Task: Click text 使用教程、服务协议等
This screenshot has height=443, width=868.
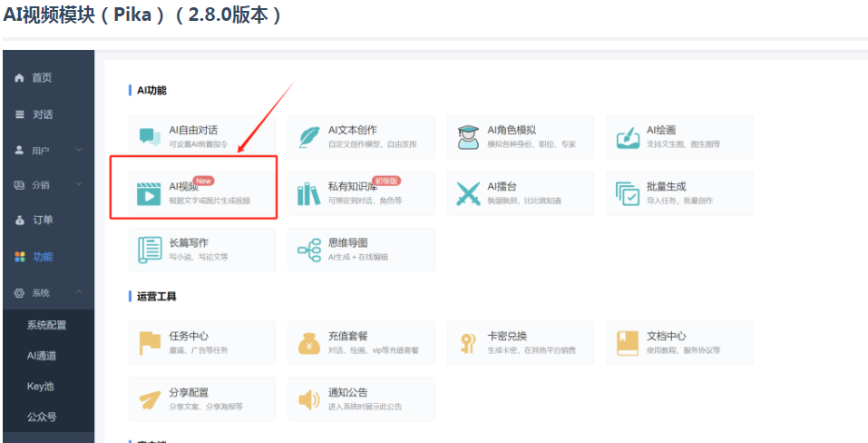Action: click(x=684, y=350)
